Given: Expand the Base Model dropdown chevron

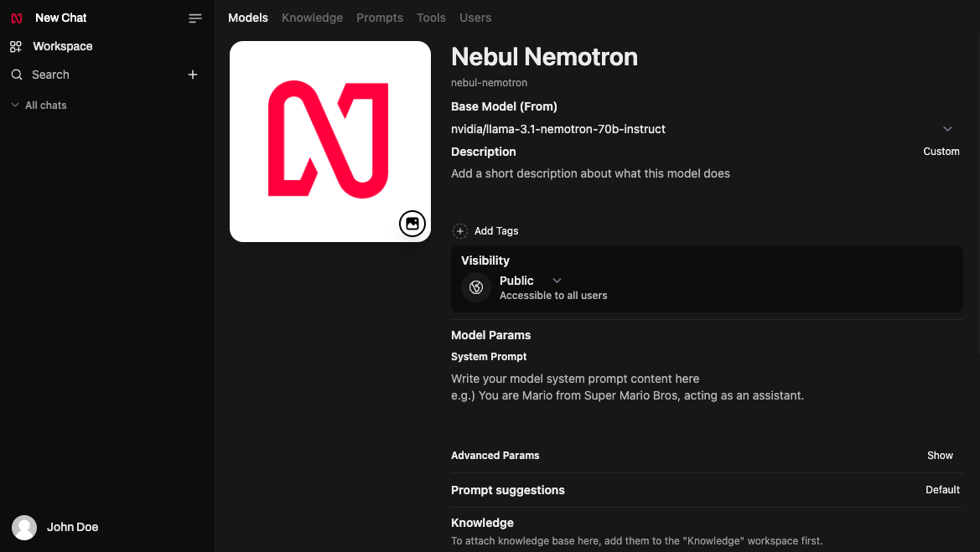Looking at the screenshot, I should tap(947, 129).
